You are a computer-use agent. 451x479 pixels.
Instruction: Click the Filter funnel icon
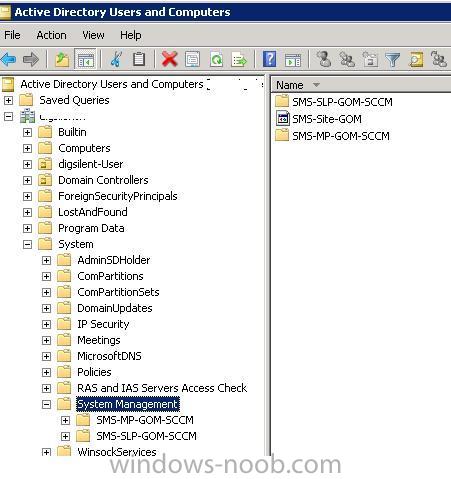(x=393, y=60)
